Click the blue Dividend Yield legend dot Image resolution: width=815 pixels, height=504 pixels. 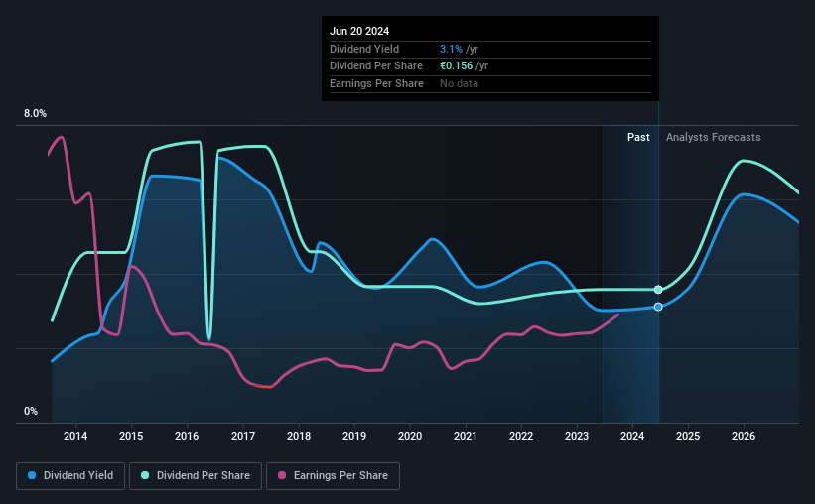click(x=32, y=475)
